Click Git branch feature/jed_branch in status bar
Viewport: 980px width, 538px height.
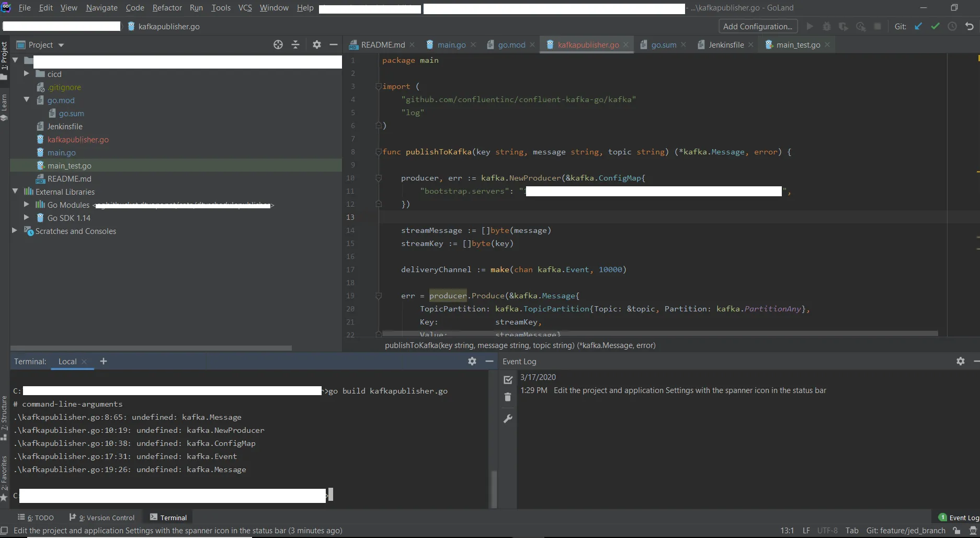(906, 531)
